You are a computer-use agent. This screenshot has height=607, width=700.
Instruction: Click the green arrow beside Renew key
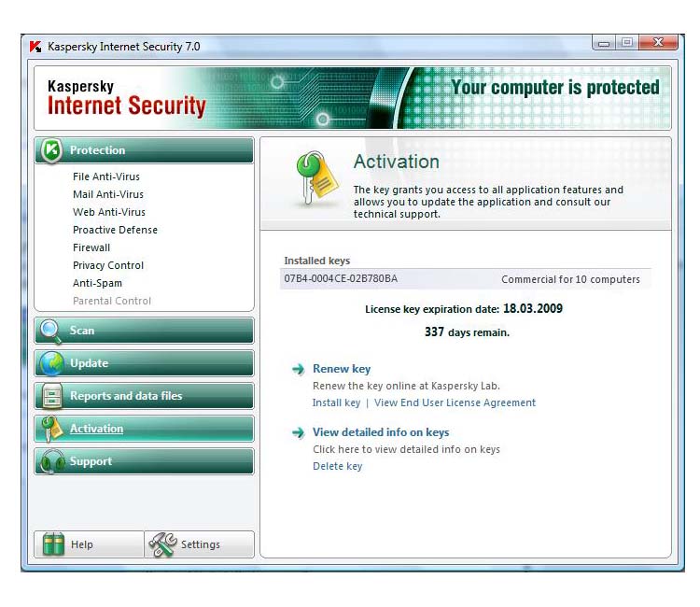[x=299, y=369]
